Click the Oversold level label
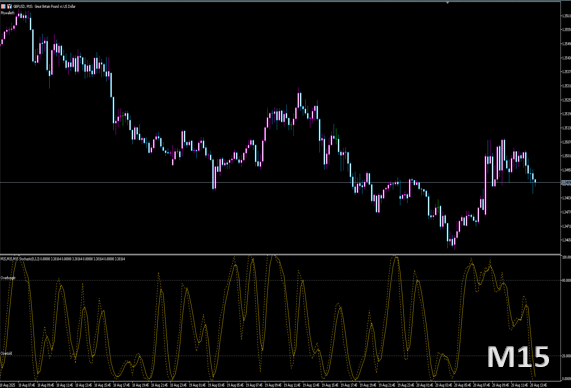Image resolution: width=571 pixels, height=388 pixels. (6, 353)
